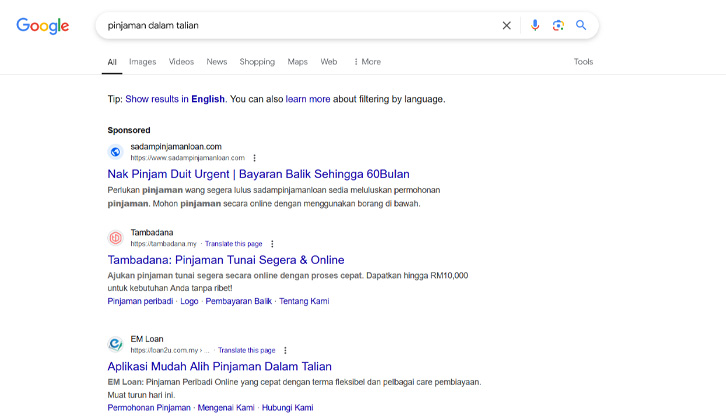
Task: Start voice search with microphone icon
Action: [535, 25]
